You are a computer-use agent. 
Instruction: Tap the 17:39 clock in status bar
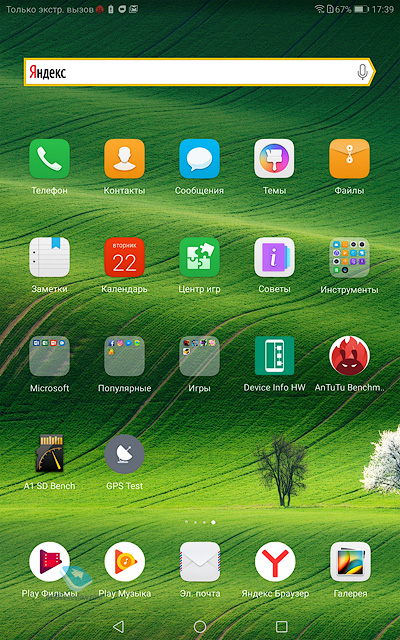click(383, 9)
